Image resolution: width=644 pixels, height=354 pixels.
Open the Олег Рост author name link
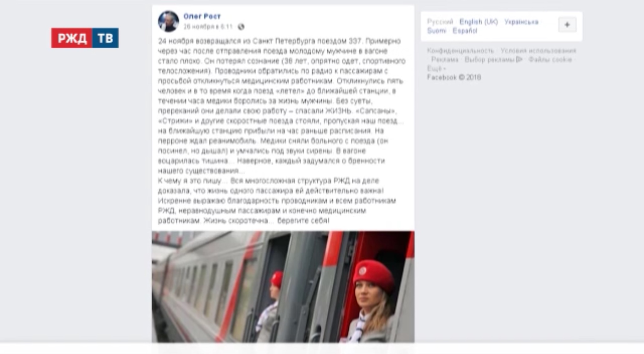point(202,16)
